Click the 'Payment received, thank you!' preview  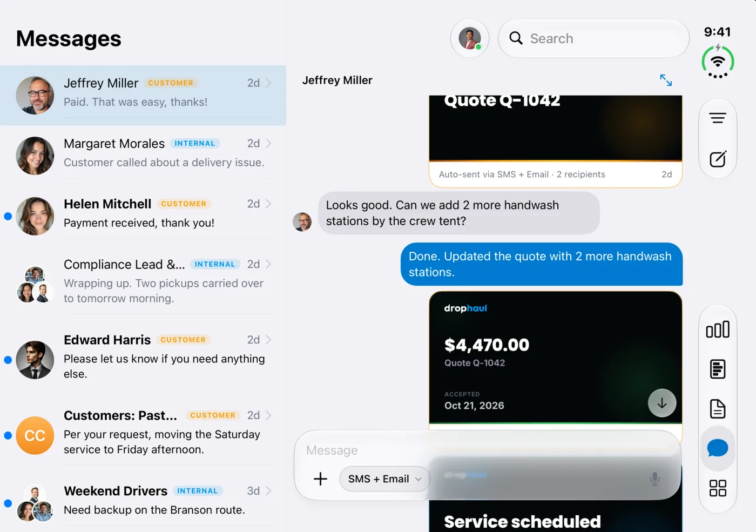point(139,223)
